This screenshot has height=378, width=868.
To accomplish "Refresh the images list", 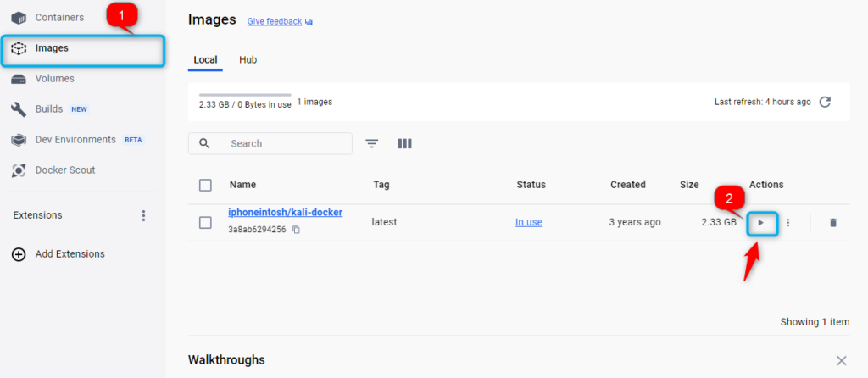I will click(x=825, y=102).
